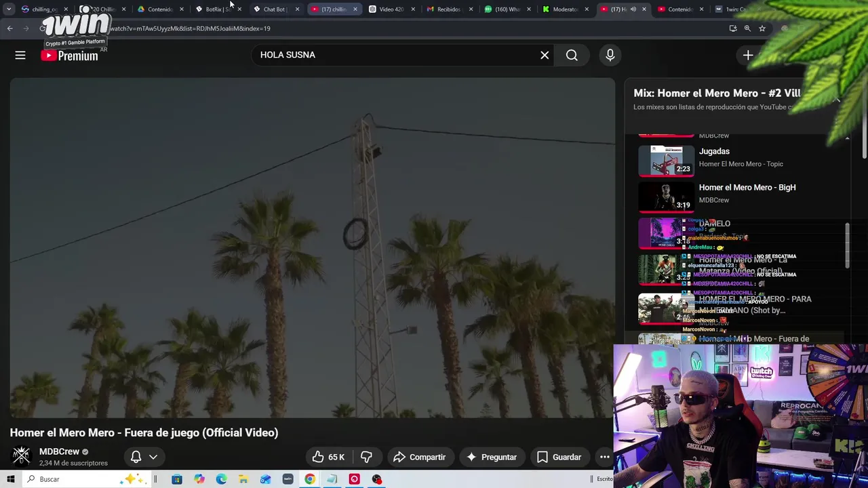Share the video via Compartir
Screen dimensions: 868x488
419,457
